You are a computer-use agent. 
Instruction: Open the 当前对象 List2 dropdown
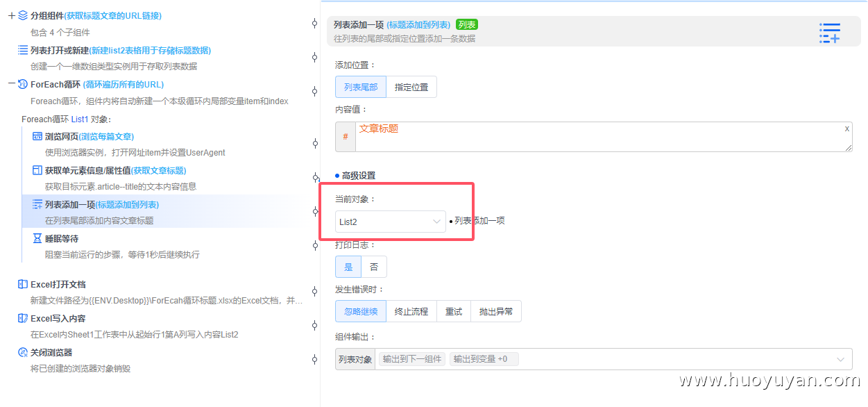pyautogui.click(x=389, y=220)
